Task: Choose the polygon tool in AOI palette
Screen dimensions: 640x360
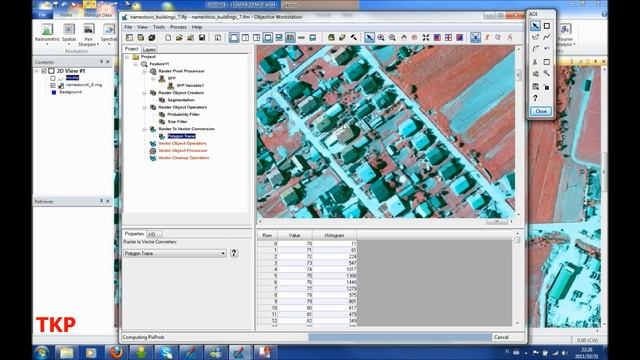Action: [x=535, y=37]
